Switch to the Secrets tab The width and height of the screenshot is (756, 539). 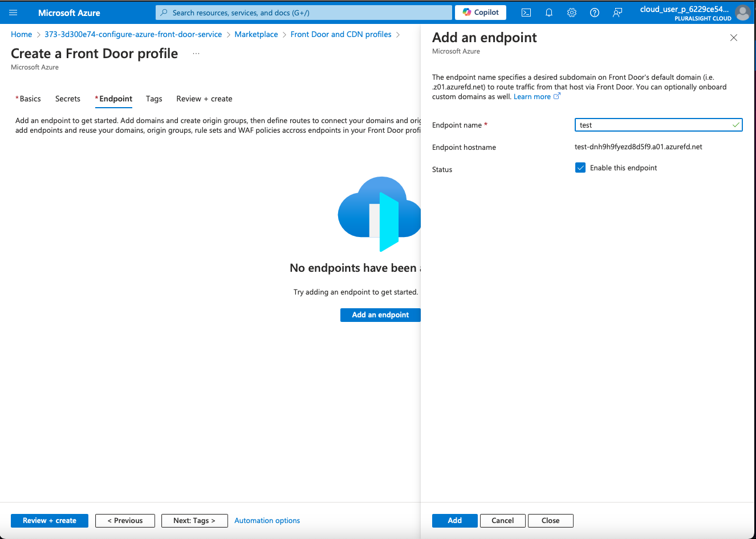(68, 99)
